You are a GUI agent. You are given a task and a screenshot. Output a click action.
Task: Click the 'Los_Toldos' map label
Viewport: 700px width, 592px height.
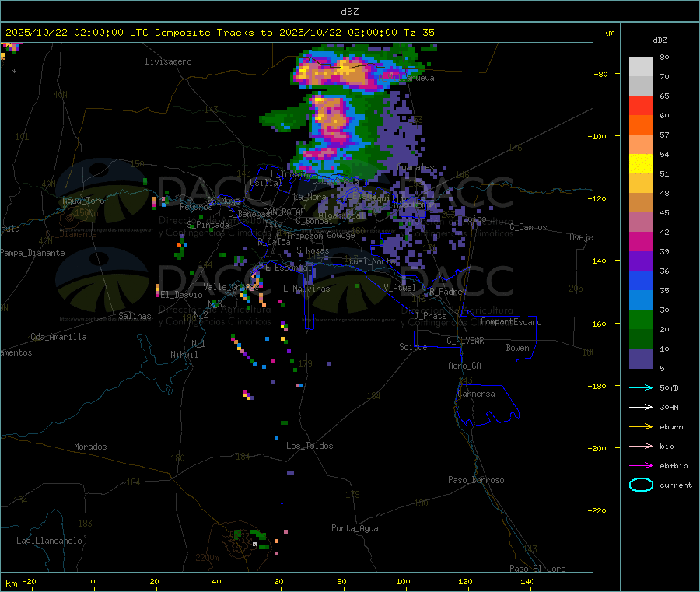tap(310, 446)
